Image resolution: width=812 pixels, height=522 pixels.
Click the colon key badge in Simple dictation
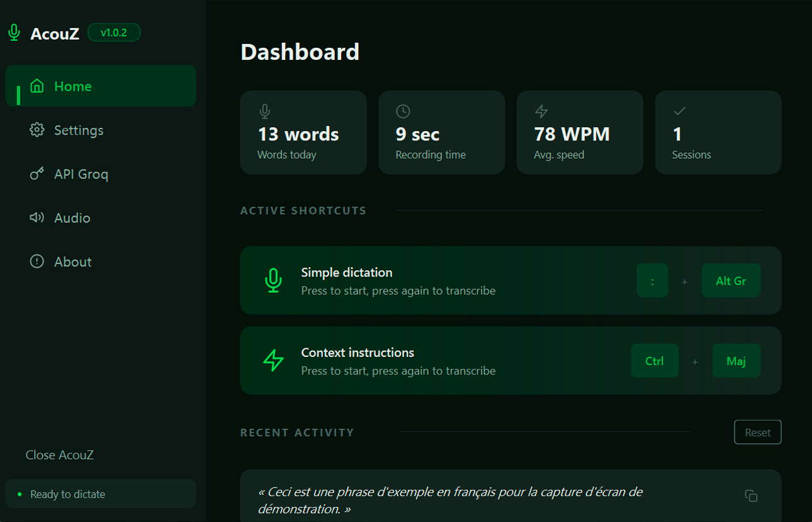pyautogui.click(x=652, y=280)
